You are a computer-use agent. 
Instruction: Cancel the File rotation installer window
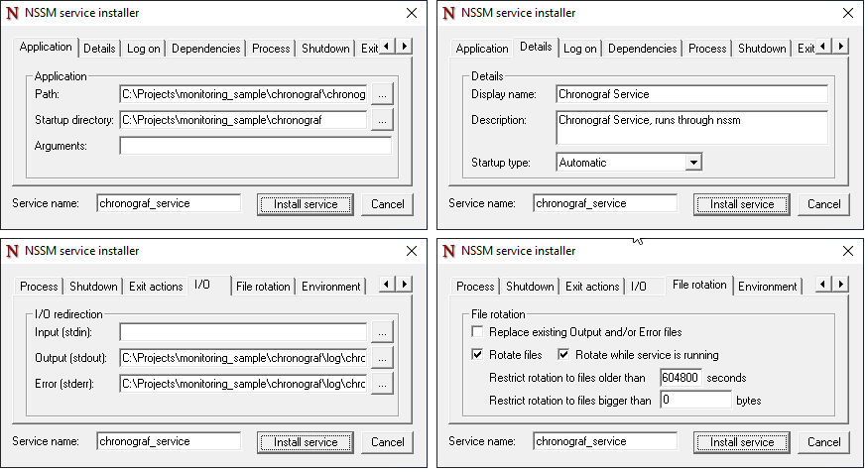coord(823,442)
